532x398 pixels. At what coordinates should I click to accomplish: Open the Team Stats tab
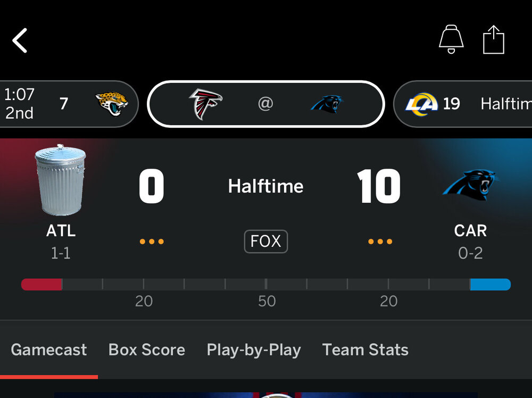click(x=365, y=350)
